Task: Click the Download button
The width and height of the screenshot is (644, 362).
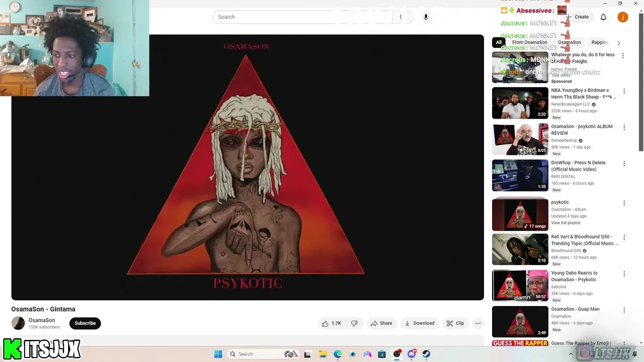Action: pos(420,323)
